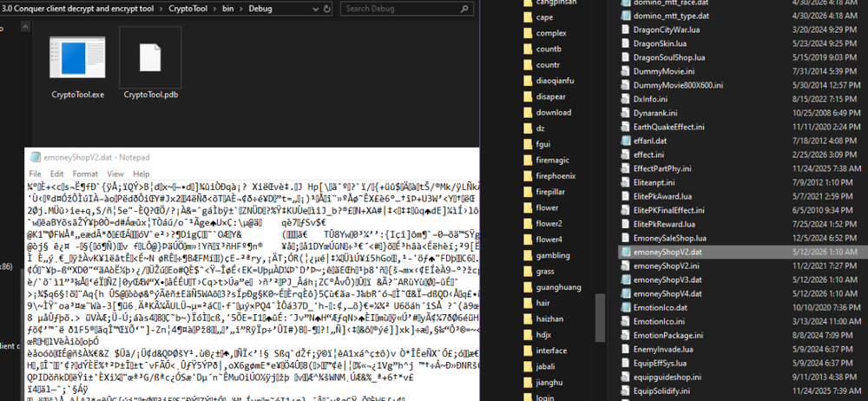Image resolution: width=868 pixels, height=401 pixels.
Task: Open the Notepad File menu
Action: 35,174
